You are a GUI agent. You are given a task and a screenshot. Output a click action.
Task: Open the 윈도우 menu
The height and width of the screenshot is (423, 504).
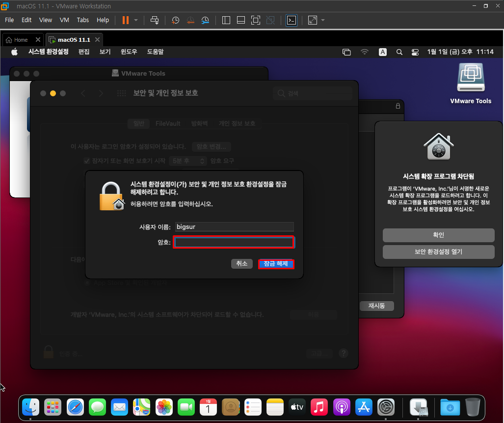click(129, 52)
